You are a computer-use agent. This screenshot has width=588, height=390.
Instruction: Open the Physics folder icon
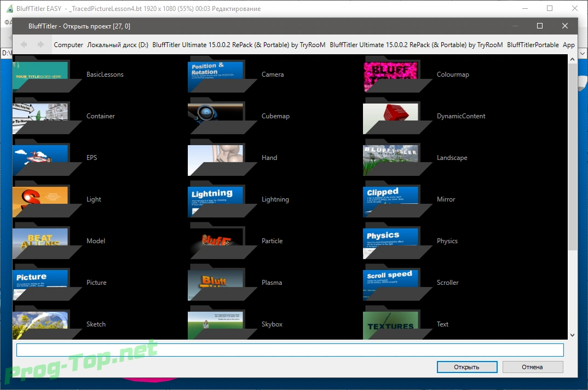[397, 240]
